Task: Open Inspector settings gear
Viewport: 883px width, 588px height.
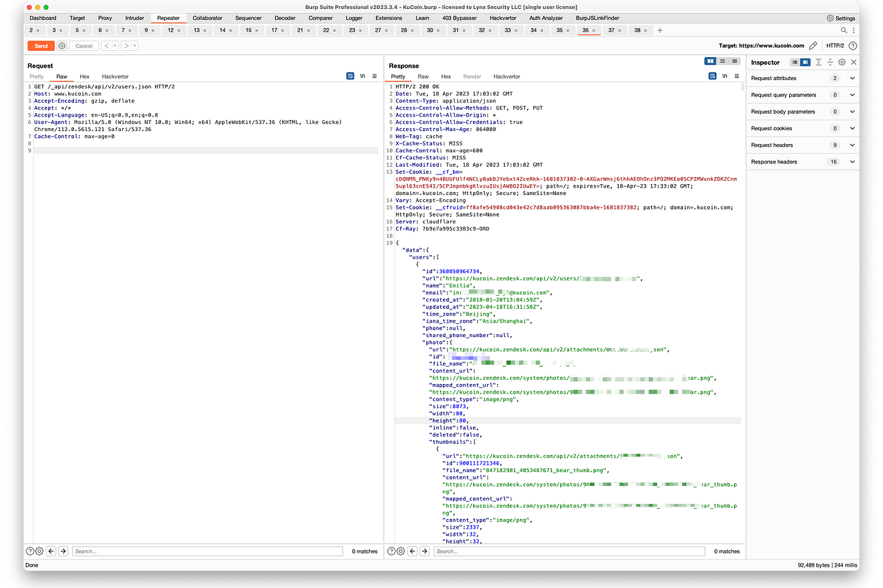Action: 842,62
